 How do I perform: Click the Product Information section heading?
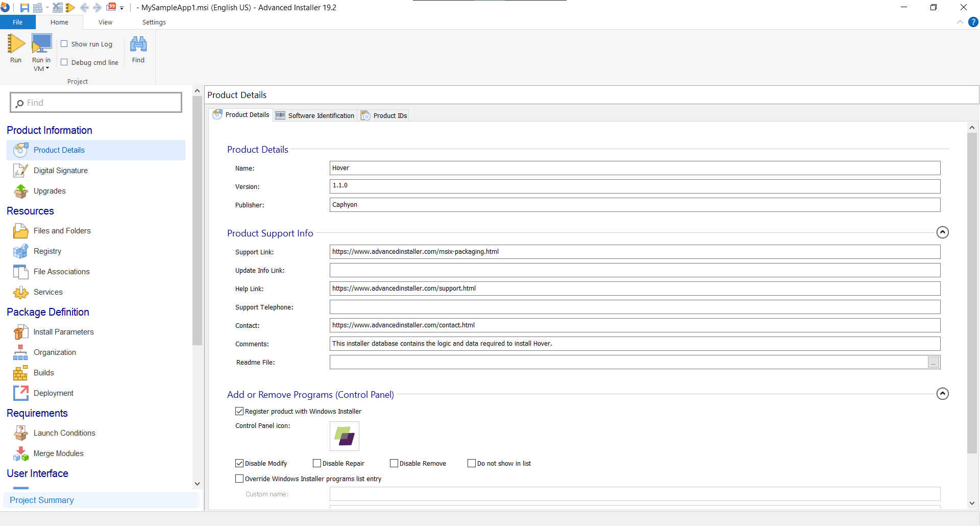(x=50, y=130)
